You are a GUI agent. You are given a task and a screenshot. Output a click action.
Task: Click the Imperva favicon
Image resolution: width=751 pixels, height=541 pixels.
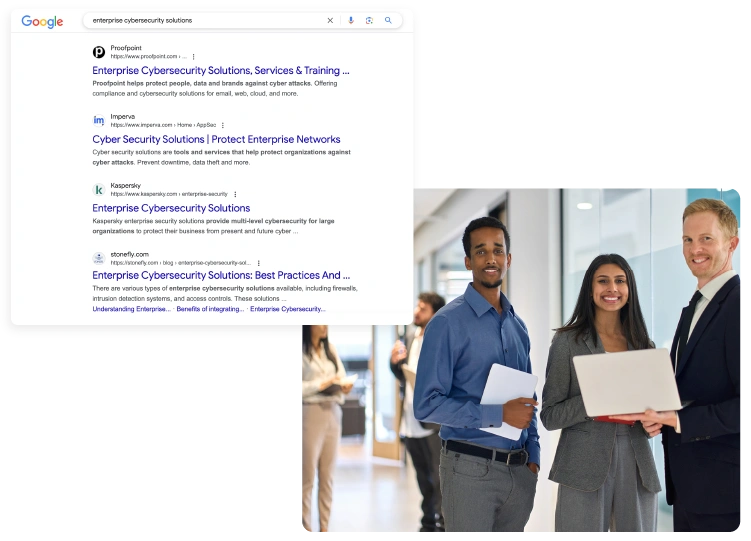point(99,120)
